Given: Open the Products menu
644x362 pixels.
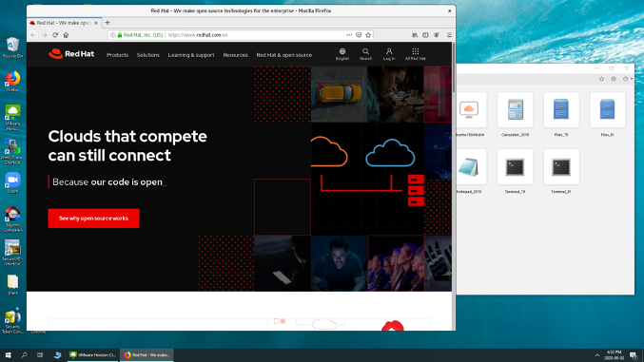Looking at the screenshot, I should 117,55.
